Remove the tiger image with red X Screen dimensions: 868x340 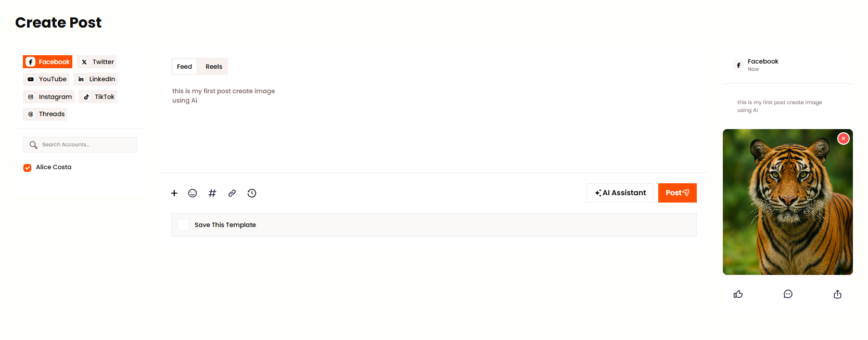(843, 138)
